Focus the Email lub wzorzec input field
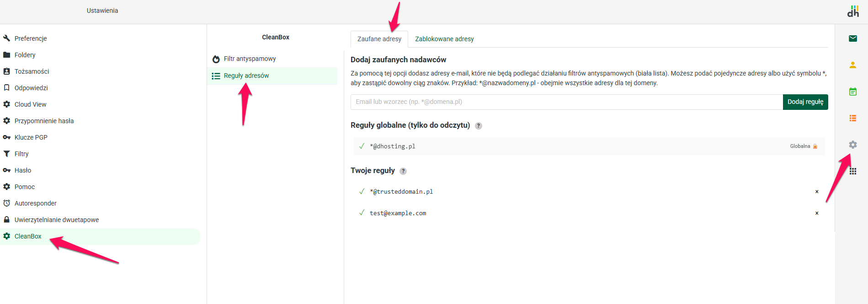868x304 pixels. 566,102
